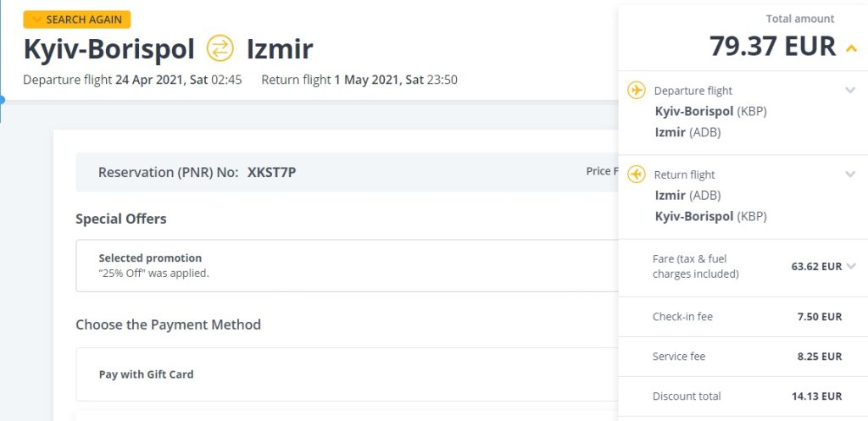
Task: Expand the Fare breakdown chevron
Action: [x=851, y=266]
